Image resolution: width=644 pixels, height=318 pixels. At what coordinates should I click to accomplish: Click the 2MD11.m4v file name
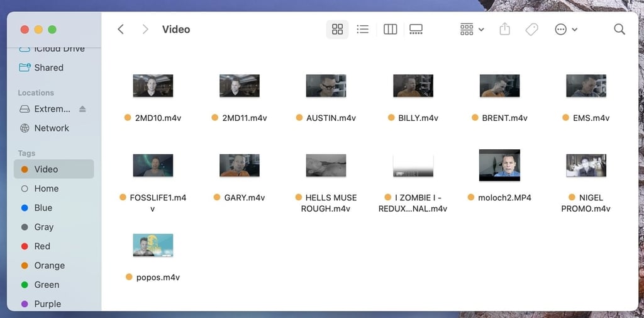[x=245, y=118]
